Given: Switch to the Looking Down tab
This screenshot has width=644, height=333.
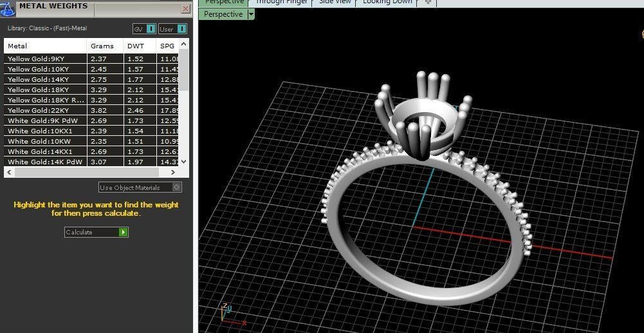Looking at the screenshot, I should pos(387,2).
